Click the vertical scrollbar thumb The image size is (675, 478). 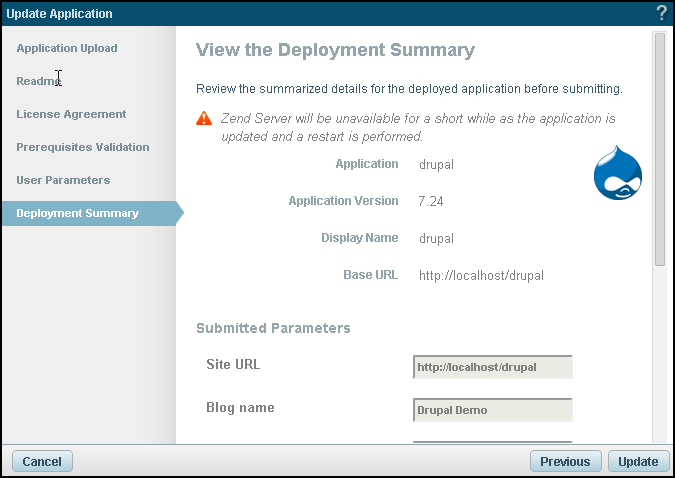coord(659,150)
